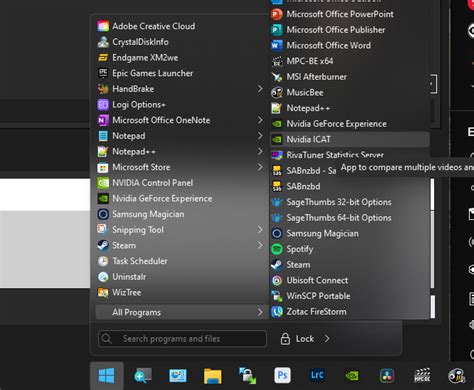Open Logi Options+ icon
The width and height of the screenshot is (474, 390).
point(103,104)
